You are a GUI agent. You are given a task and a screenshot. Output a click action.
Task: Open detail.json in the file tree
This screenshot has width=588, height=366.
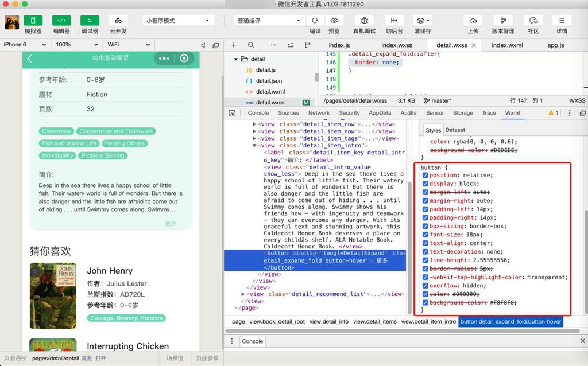point(269,81)
